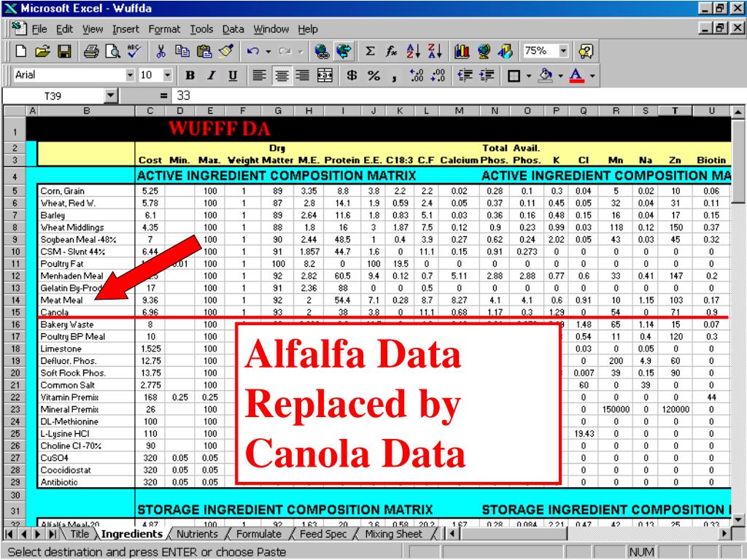This screenshot has width=747, height=560.
Task: Click the Copy icon
Action: [182, 51]
